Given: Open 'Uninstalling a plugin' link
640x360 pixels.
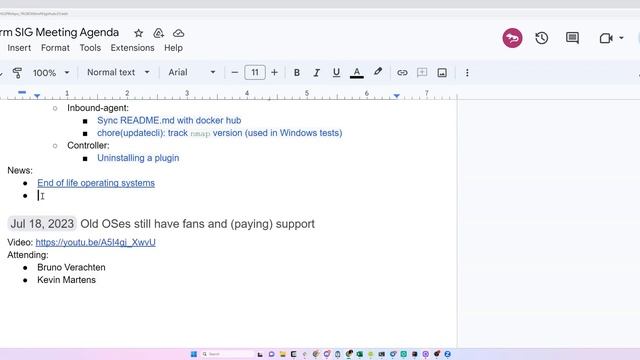Looking at the screenshot, I should pos(138,158).
